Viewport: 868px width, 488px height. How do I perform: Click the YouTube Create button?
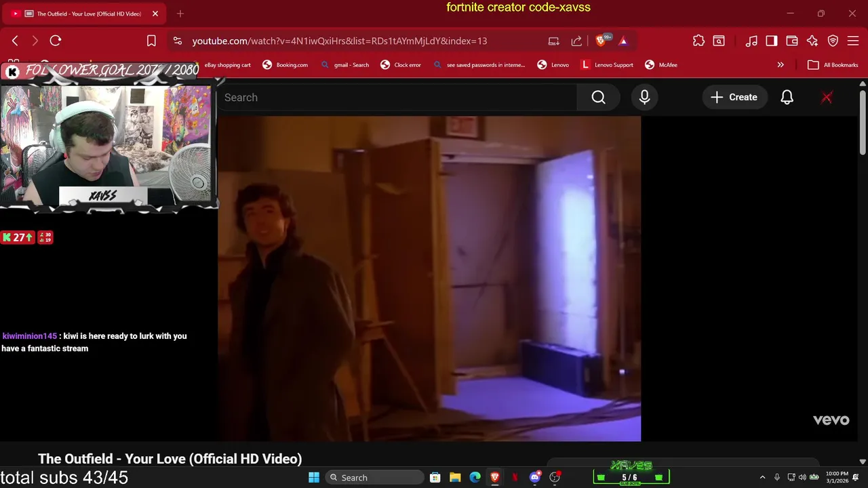point(734,98)
